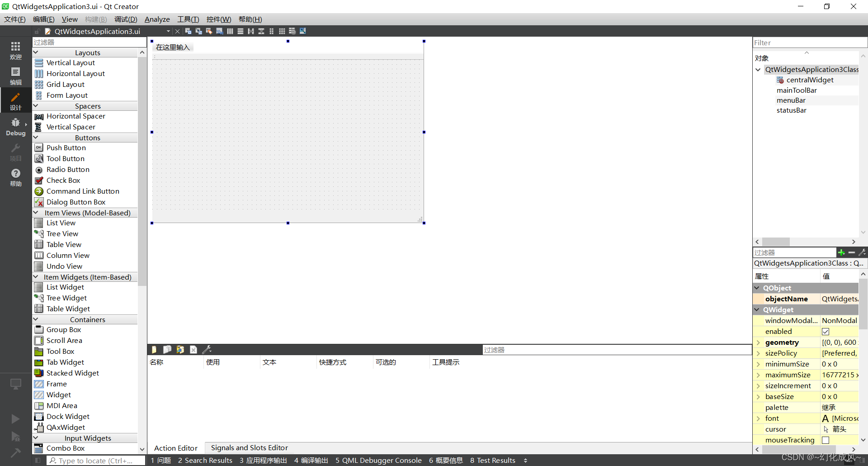The height and width of the screenshot is (466, 868).
Task: Switch to the Signals and Slots Editor tab
Action: coord(250,448)
